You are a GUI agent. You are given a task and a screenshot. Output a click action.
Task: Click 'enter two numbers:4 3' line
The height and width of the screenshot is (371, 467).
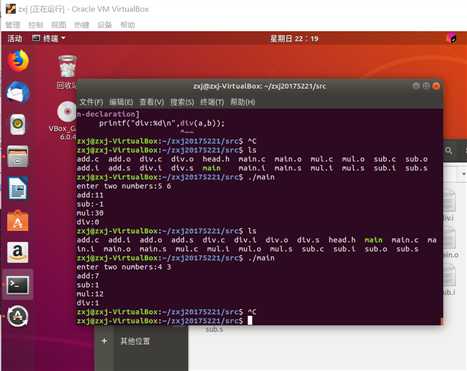coord(124,267)
